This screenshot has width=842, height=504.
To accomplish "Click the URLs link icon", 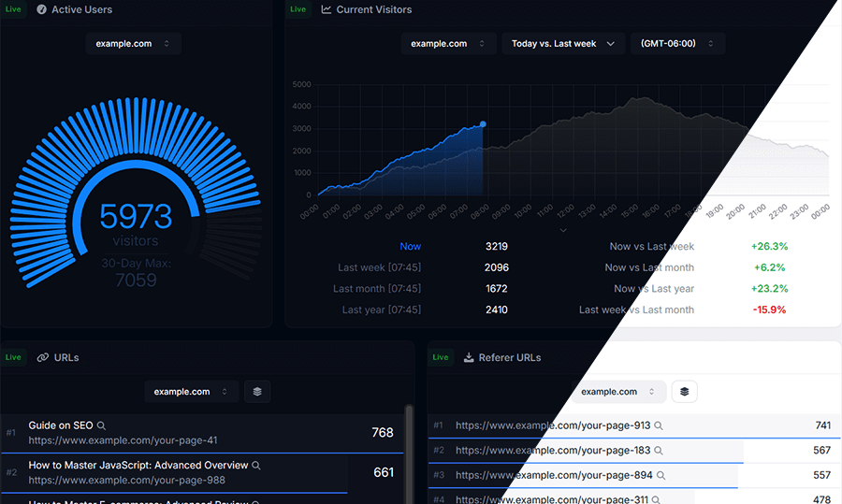I will coord(42,357).
